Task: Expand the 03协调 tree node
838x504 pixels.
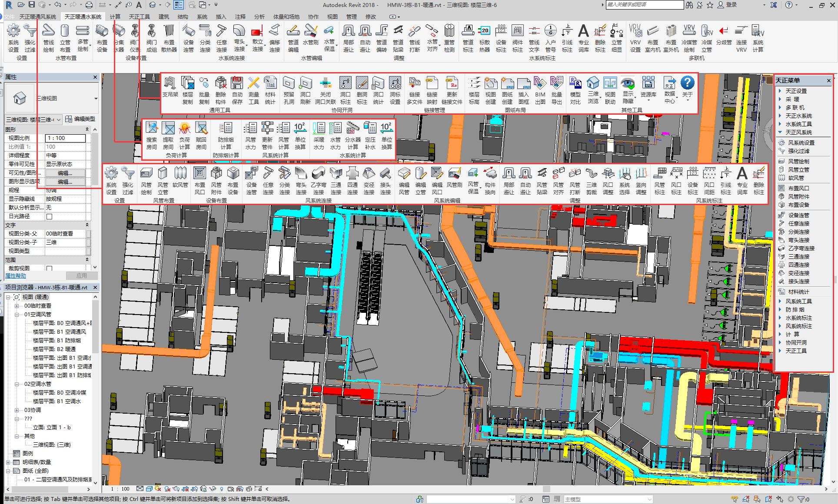Action: click(17, 410)
